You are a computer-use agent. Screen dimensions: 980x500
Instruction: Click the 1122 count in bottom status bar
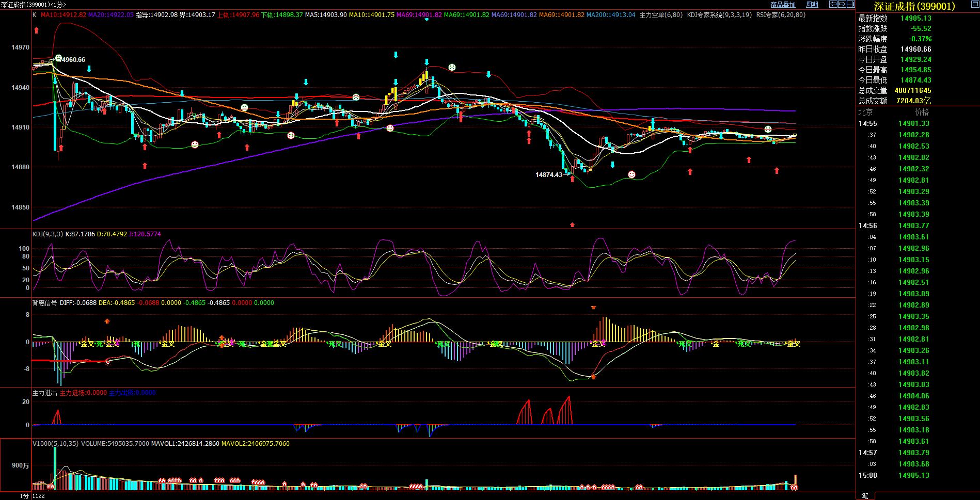pyautogui.click(x=39, y=496)
